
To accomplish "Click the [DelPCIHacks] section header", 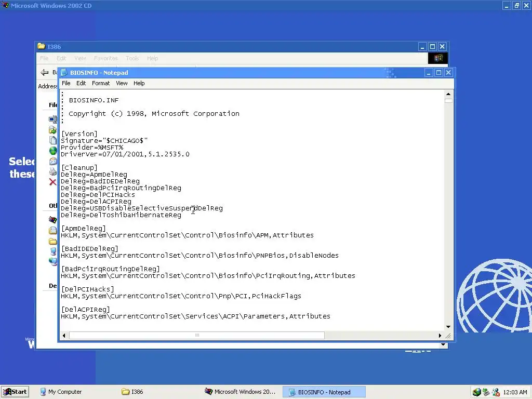I will (x=87, y=289).
